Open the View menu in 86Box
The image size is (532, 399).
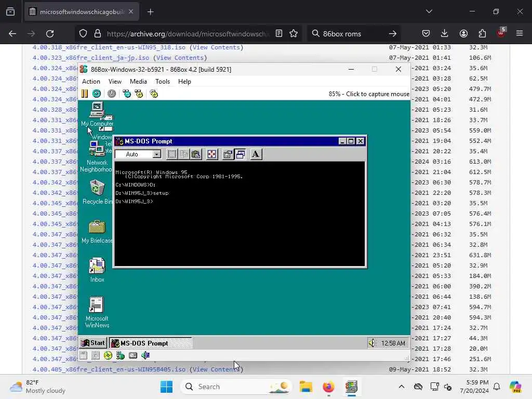click(115, 82)
